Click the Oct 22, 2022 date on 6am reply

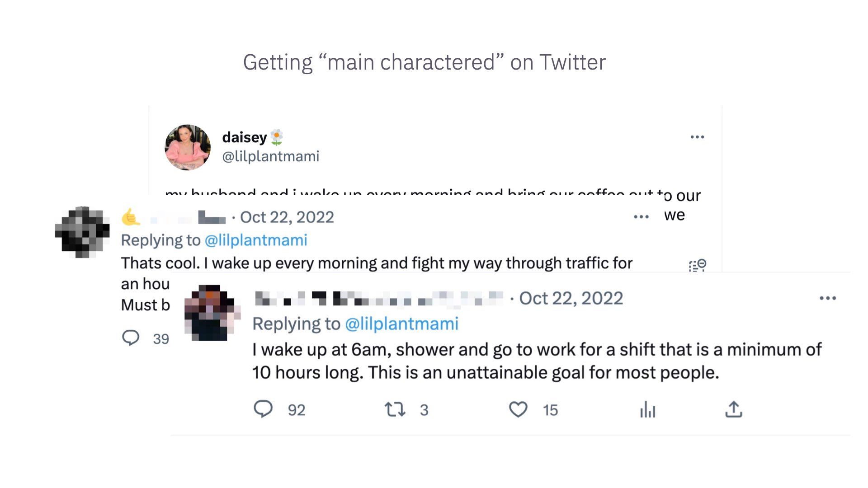[x=571, y=298]
